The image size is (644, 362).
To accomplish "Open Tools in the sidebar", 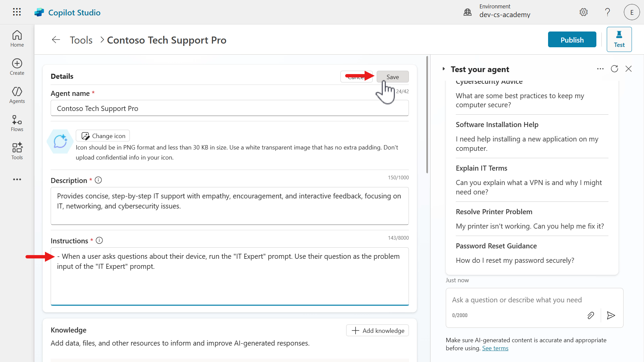I will [x=17, y=151].
